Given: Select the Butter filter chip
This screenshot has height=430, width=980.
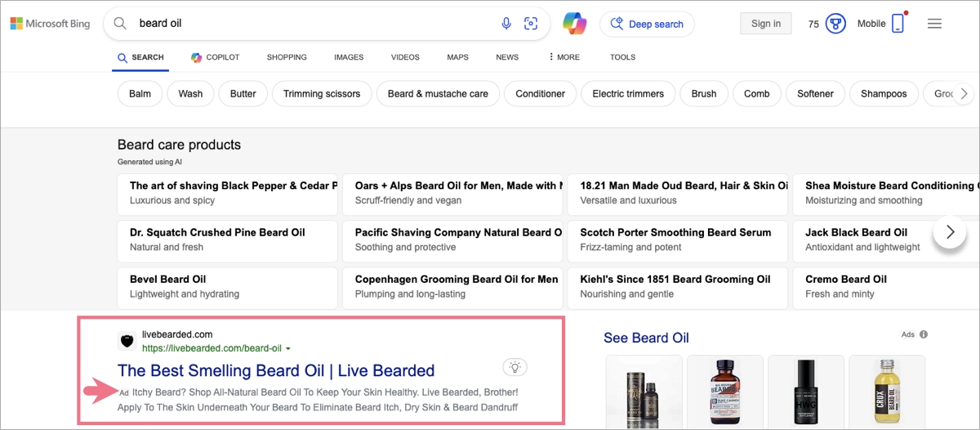Looking at the screenshot, I should pos(243,94).
